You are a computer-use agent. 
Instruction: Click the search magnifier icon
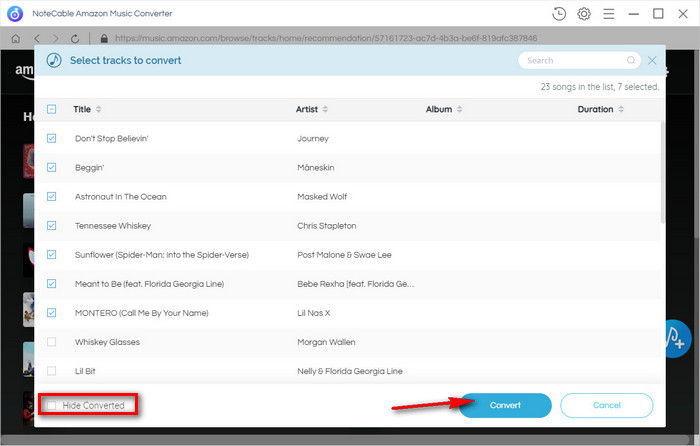click(x=630, y=60)
